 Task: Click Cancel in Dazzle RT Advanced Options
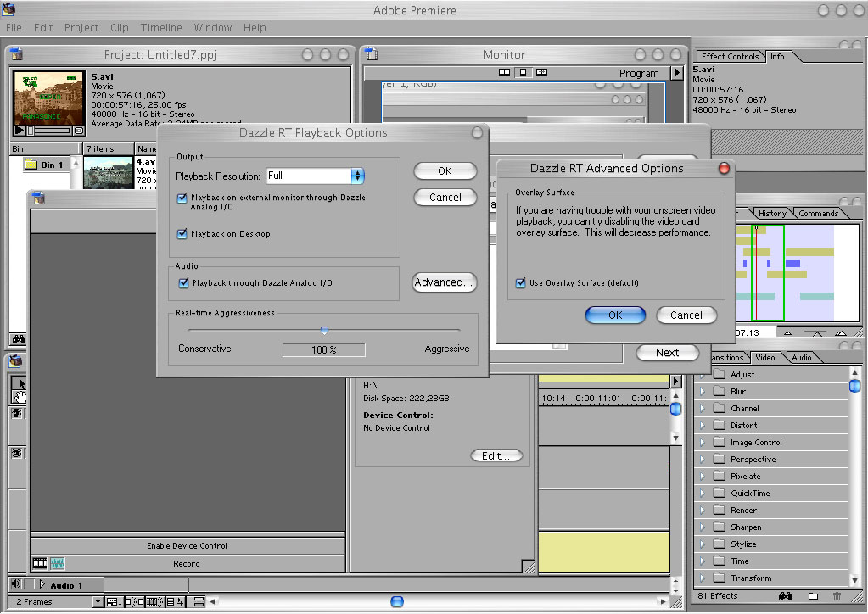tap(686, 315)
